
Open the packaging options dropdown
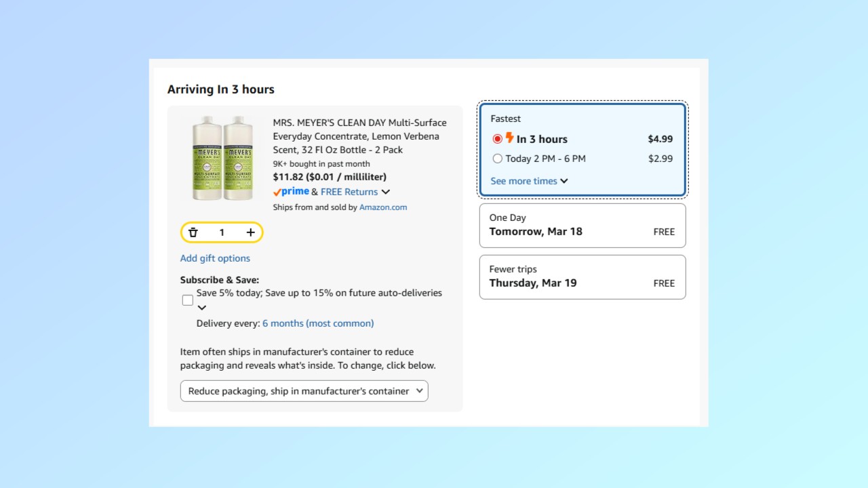click(x=303, y=390)
